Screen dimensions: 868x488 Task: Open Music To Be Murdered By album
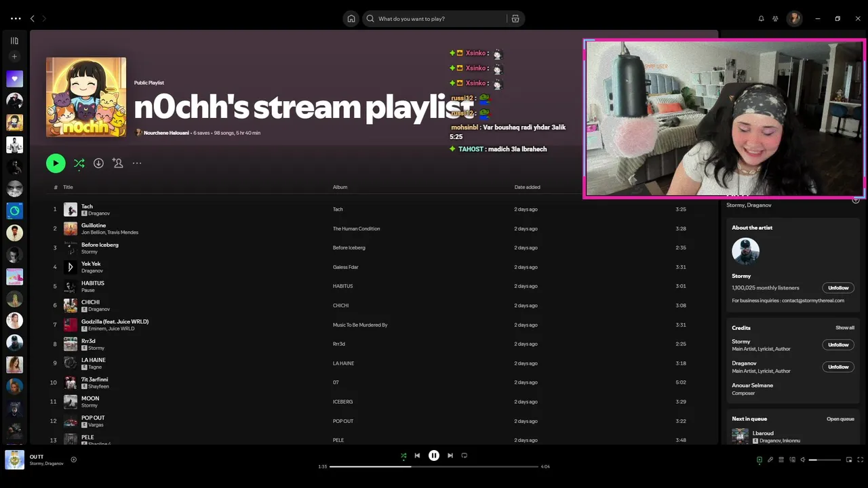(360, 325)
